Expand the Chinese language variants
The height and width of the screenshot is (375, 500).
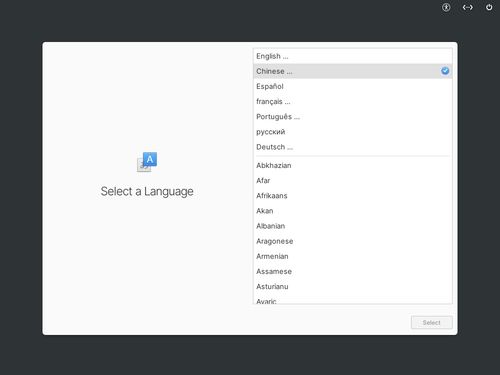pyautogui.click(x=353, y=71)
